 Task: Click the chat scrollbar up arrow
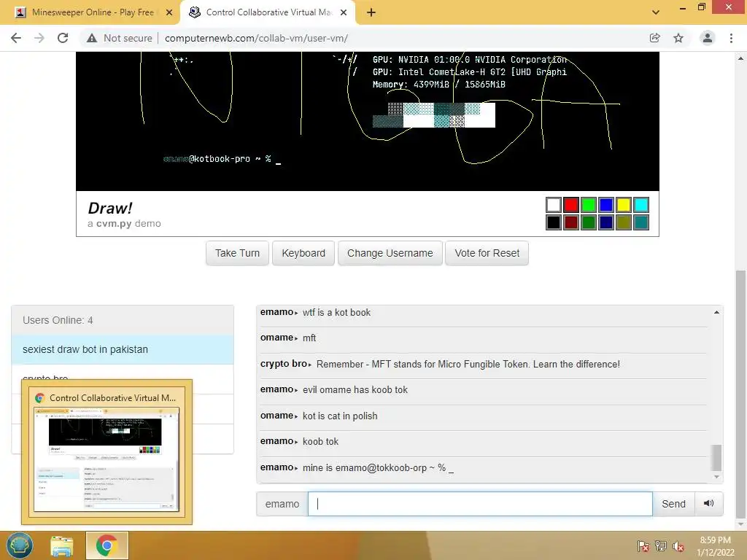point(716,312)
